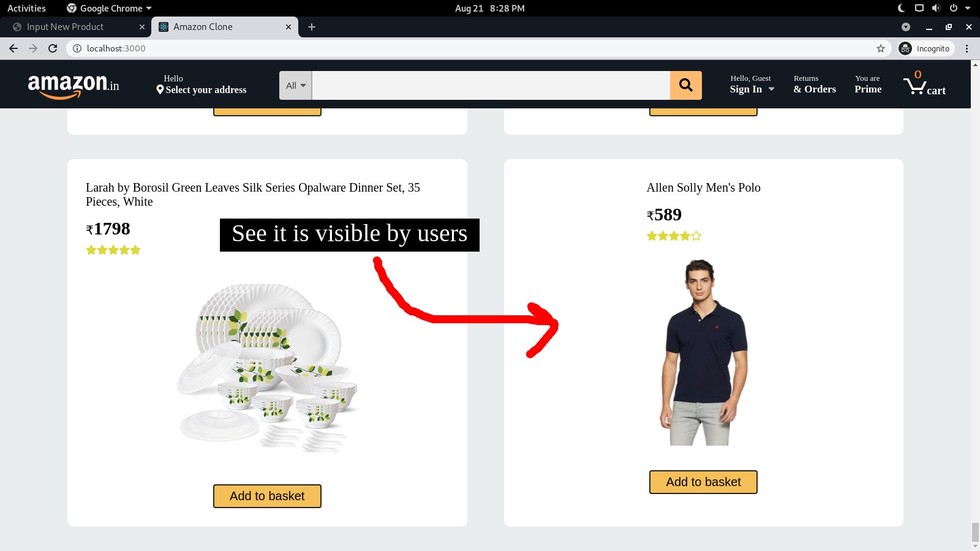Open Chrome's three-dot menu
Image resolution: width=980 pixels, height=551 pixels.
(967, 48)
